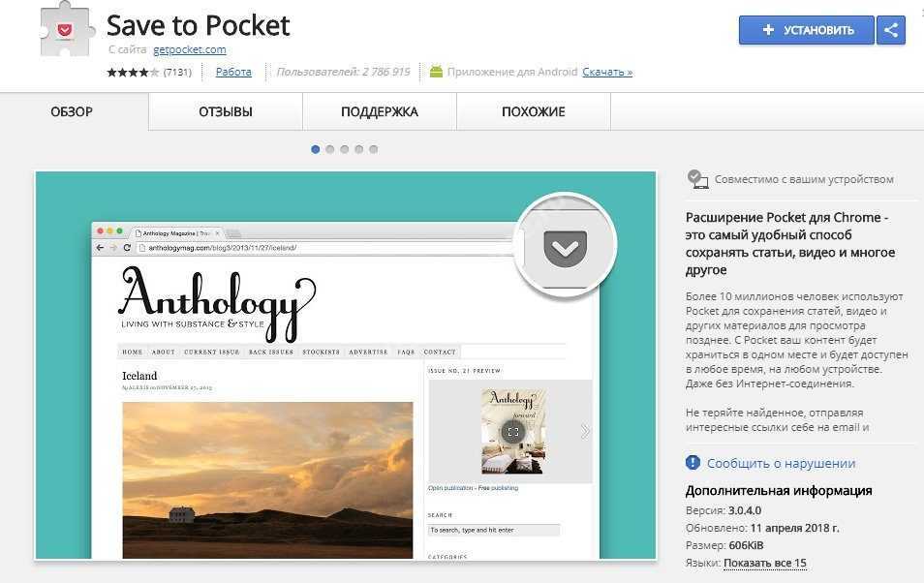Open the getpocket.com site link
The width and height of the screenshot is (924, 583).
coord(189,49)
